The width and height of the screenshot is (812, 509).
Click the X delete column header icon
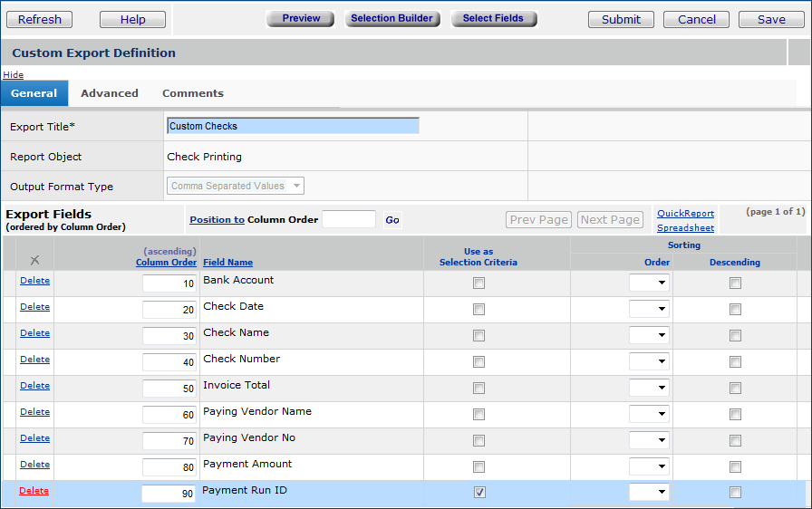(34, 261)
